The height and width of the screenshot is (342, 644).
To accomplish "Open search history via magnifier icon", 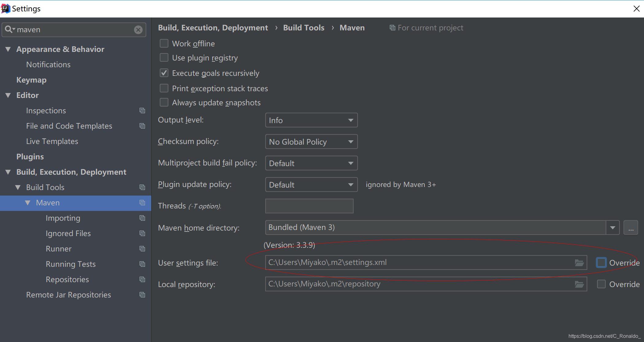I will click(x=10, y=29).
